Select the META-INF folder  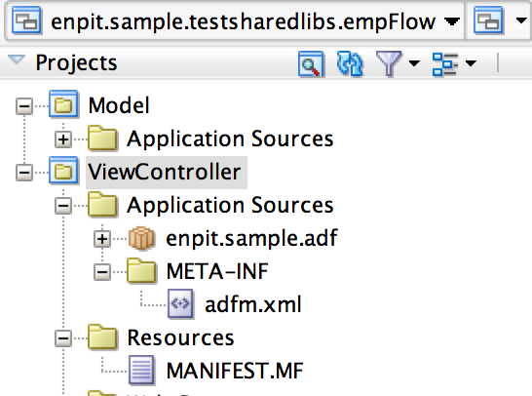[217, 272]
